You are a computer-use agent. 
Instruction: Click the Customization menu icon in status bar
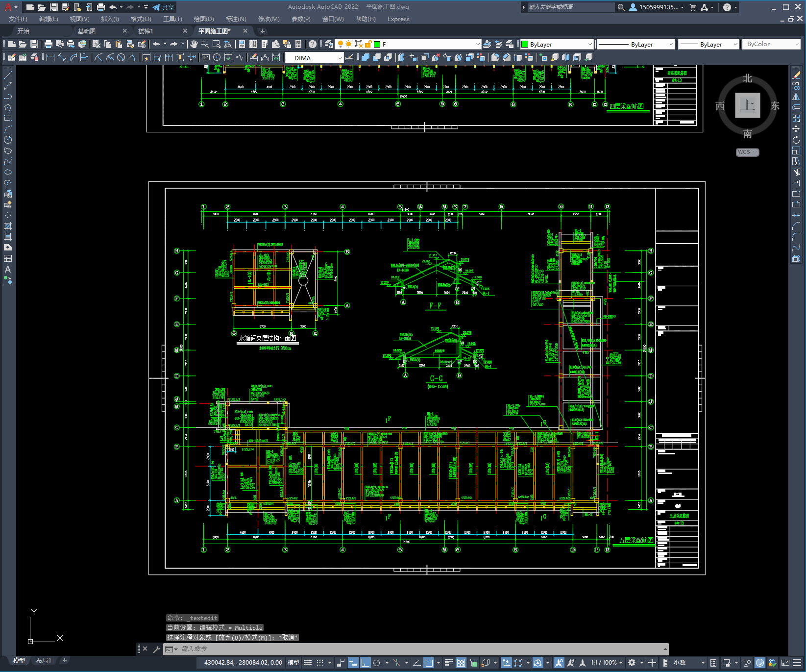coord(797,663)
